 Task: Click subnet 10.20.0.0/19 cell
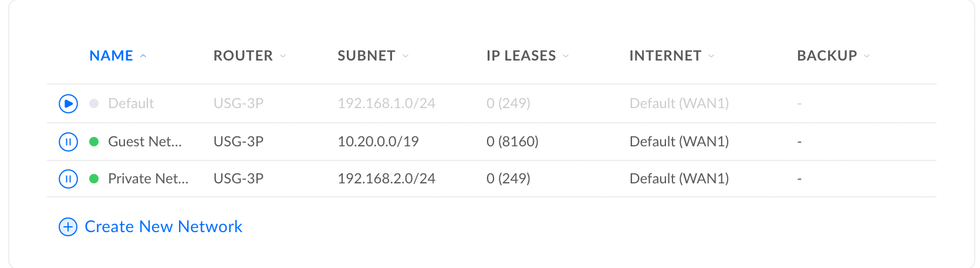pos(378,142)
